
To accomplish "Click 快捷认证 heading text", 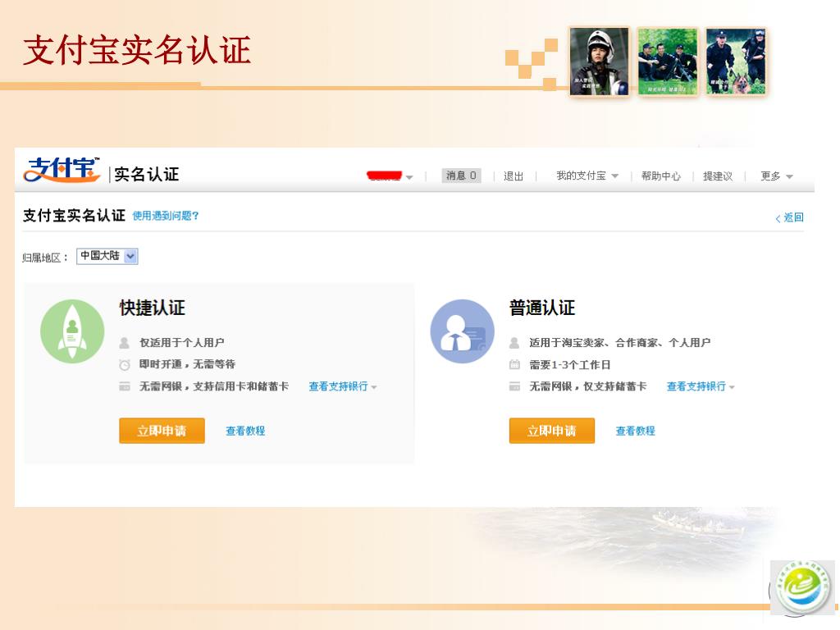I will coord(152,308).
